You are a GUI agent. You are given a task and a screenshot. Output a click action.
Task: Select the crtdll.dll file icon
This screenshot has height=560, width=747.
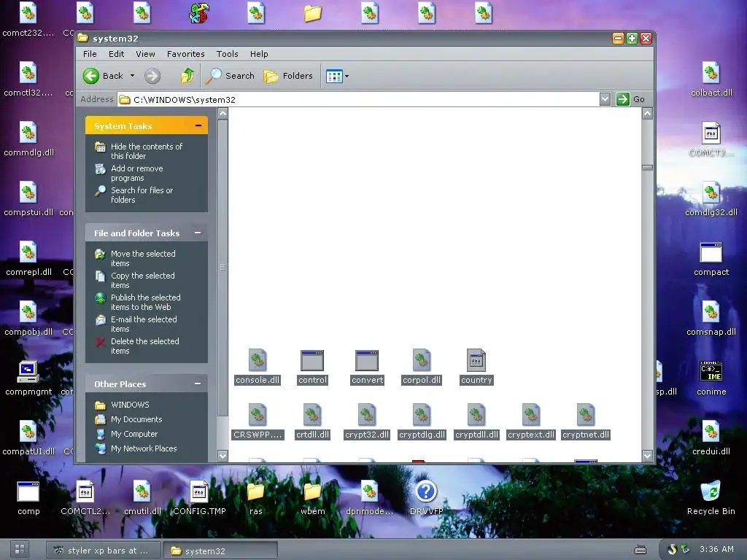point(312,415)
